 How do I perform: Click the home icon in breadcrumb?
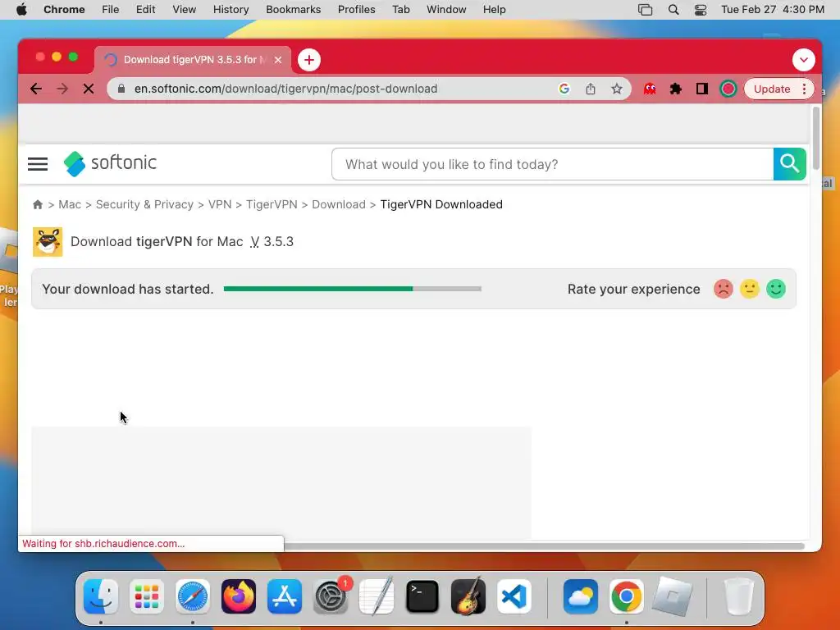pyautogui.click(x=38, y=204)
